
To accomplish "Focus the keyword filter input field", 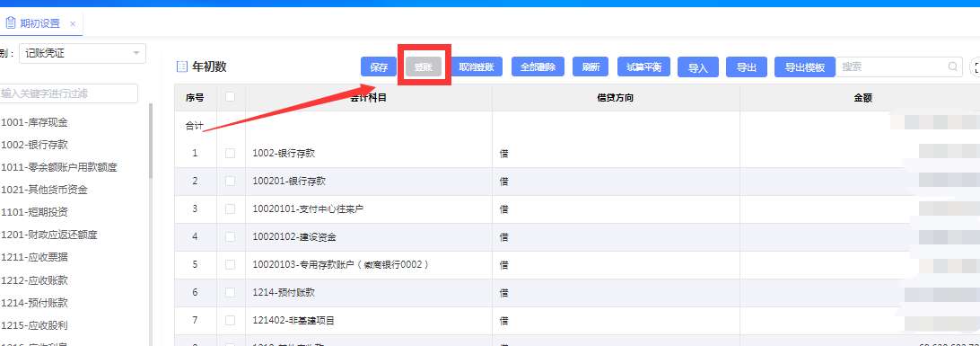I will [x=68, y=93].
